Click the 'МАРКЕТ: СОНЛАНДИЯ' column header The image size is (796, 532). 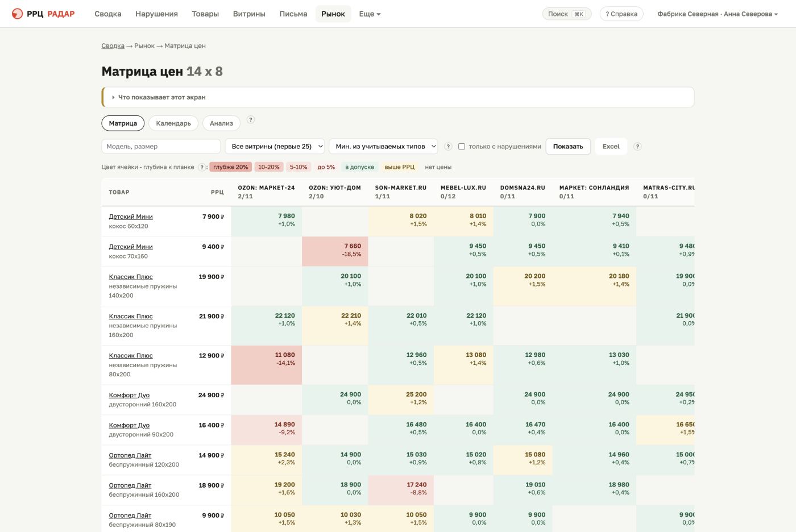[594, 192]
